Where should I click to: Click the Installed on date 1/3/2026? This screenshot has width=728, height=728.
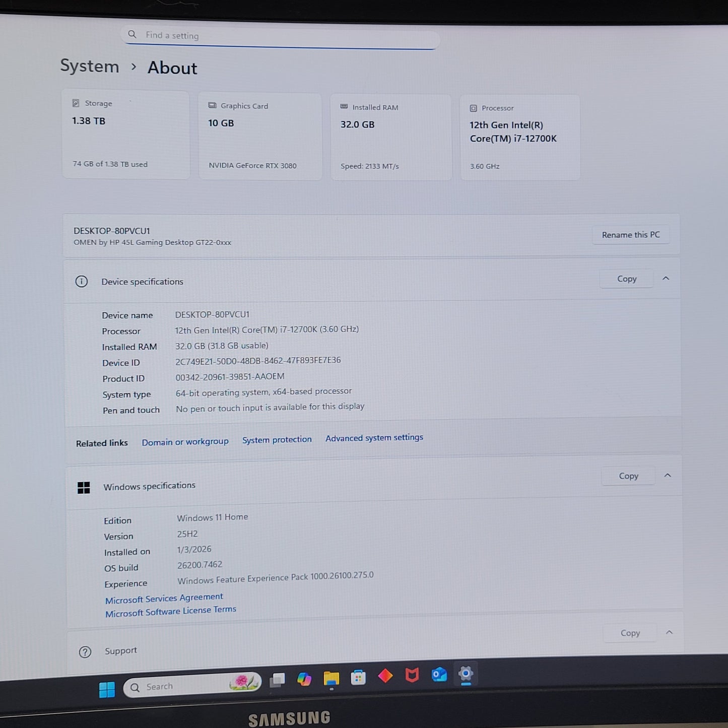194,549
